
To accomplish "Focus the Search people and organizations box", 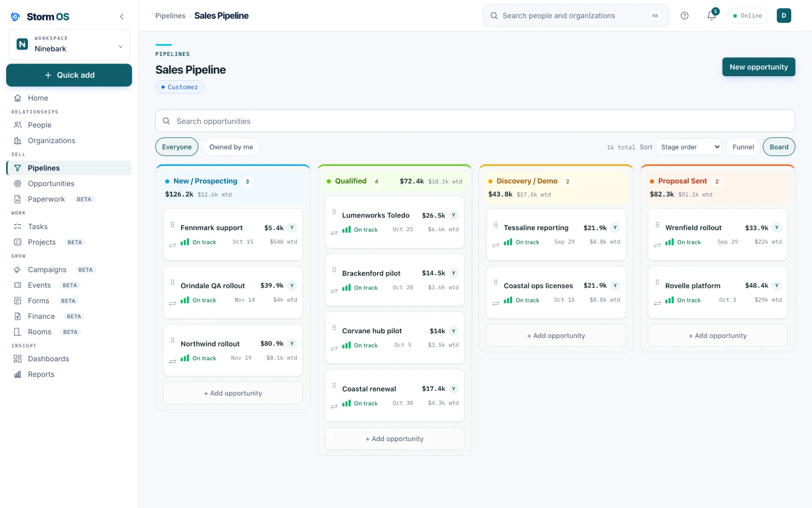I will pos(576,16).
